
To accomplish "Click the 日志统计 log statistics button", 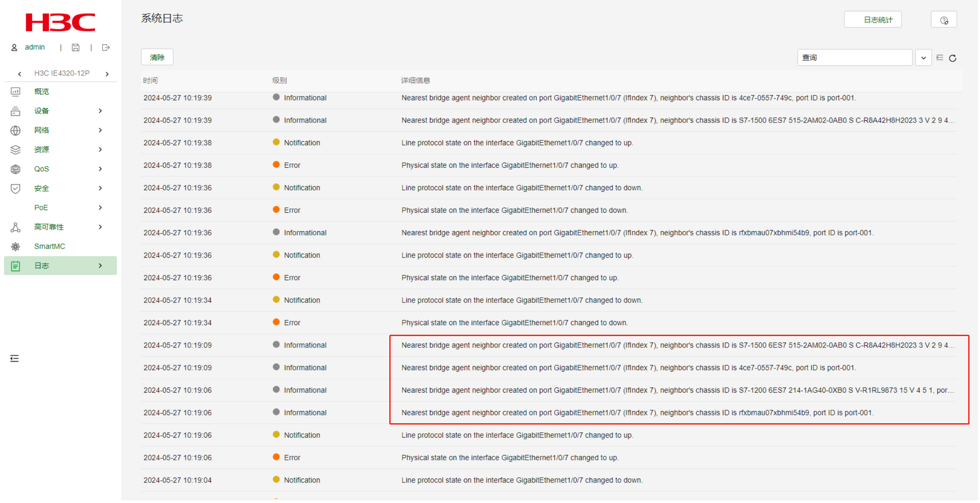I will tap(872, 20).
